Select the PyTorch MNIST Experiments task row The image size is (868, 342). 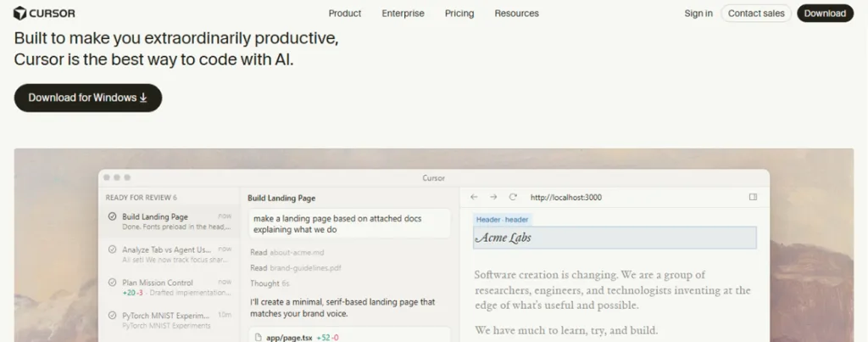(x=170, y=320)
